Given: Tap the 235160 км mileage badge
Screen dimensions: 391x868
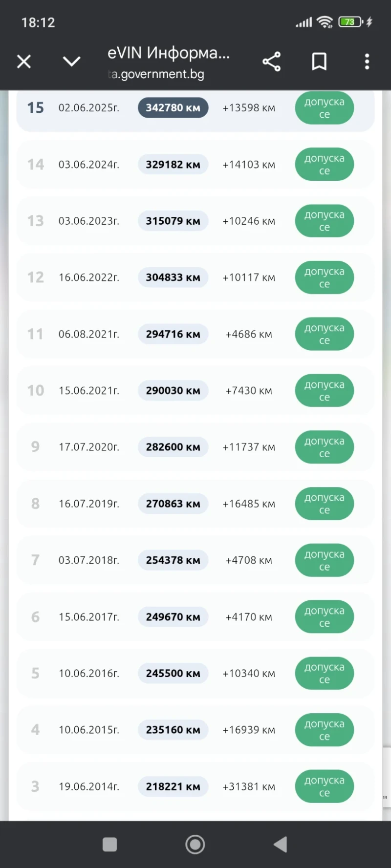Looking at the screenshot, I should pos(173,730).
